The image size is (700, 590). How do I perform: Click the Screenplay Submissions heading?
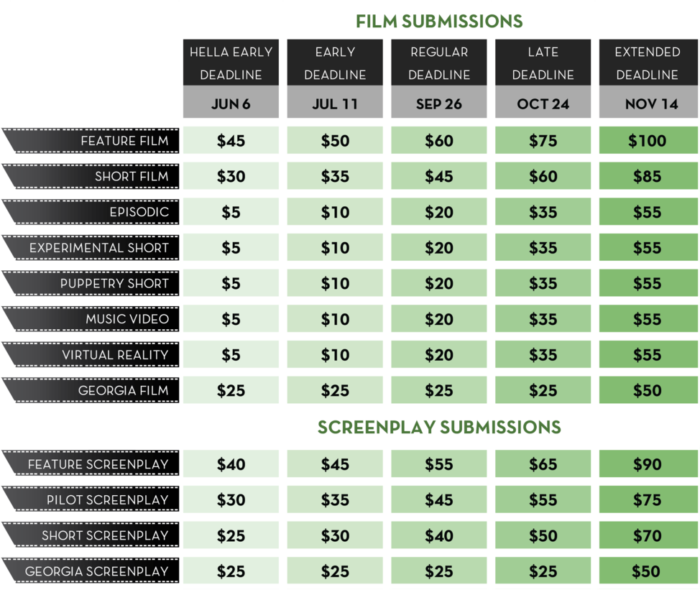tap(439, 427)
